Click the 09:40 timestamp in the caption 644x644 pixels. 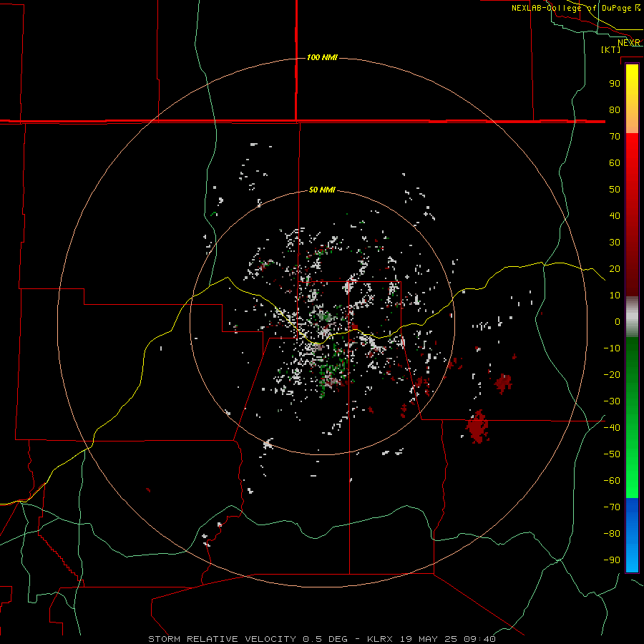[x=479, y=639]
